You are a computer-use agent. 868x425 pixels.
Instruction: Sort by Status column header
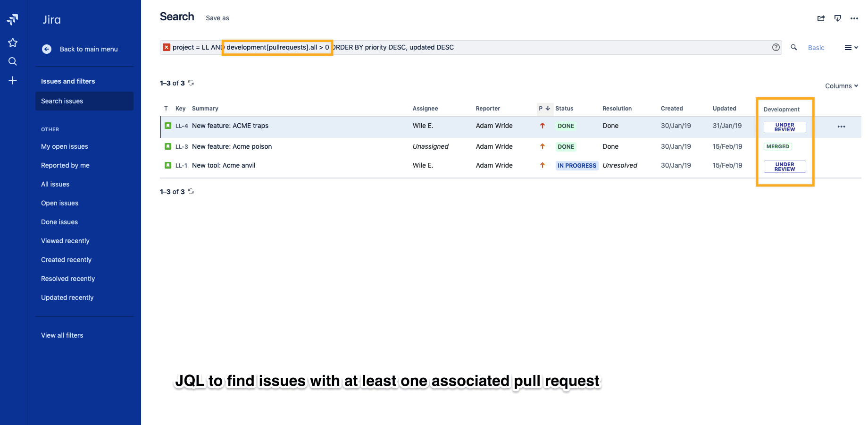pos(564,109)
